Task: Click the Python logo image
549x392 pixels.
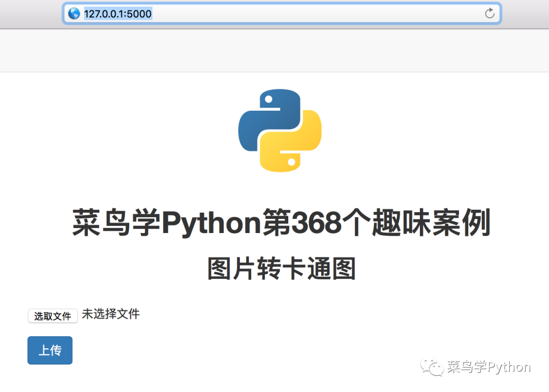Action: pos(280,130)
